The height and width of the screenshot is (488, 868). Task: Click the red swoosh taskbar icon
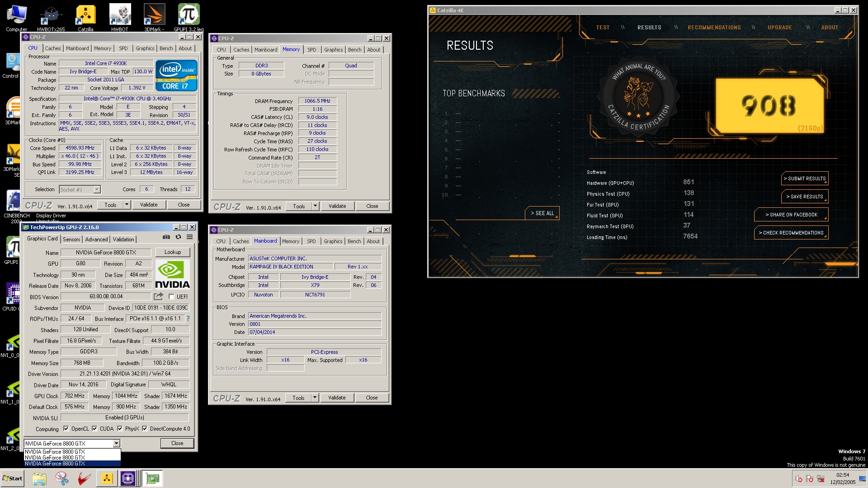(x=84, y=479)
